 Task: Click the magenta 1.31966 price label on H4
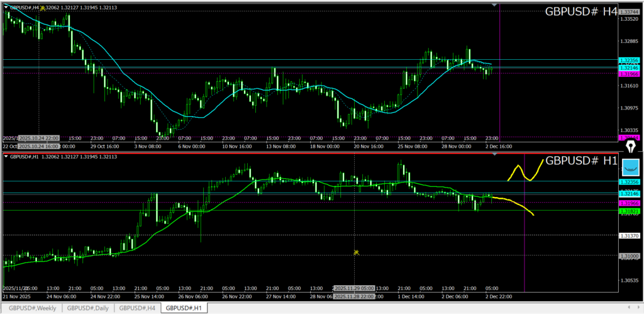click(629, 73)
